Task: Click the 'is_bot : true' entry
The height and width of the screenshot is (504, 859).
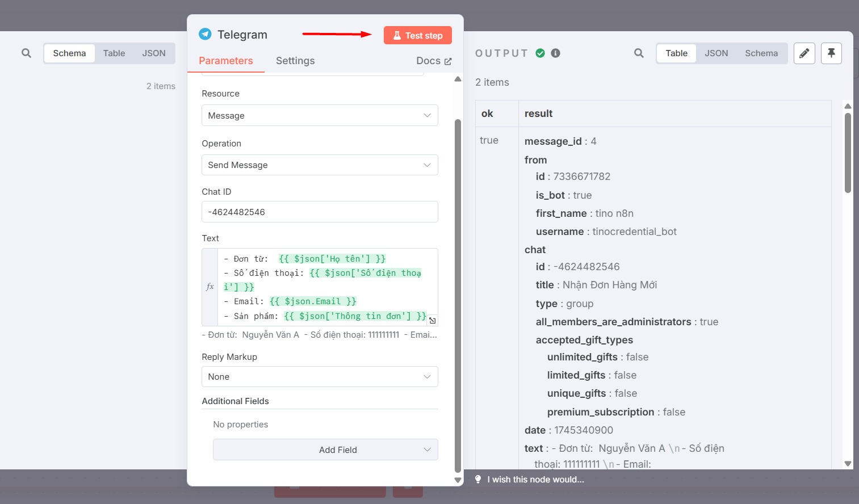Action: [x=564, y=195]
